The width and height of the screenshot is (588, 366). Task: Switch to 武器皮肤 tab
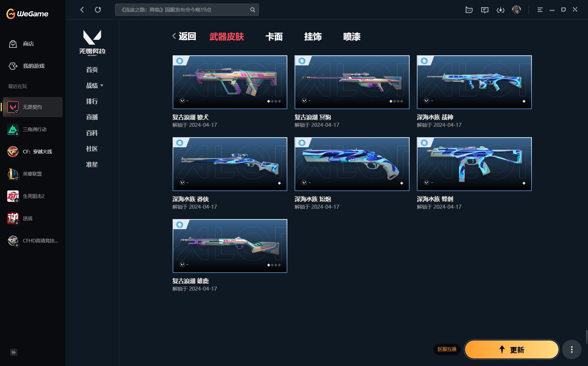click(227, 37)
